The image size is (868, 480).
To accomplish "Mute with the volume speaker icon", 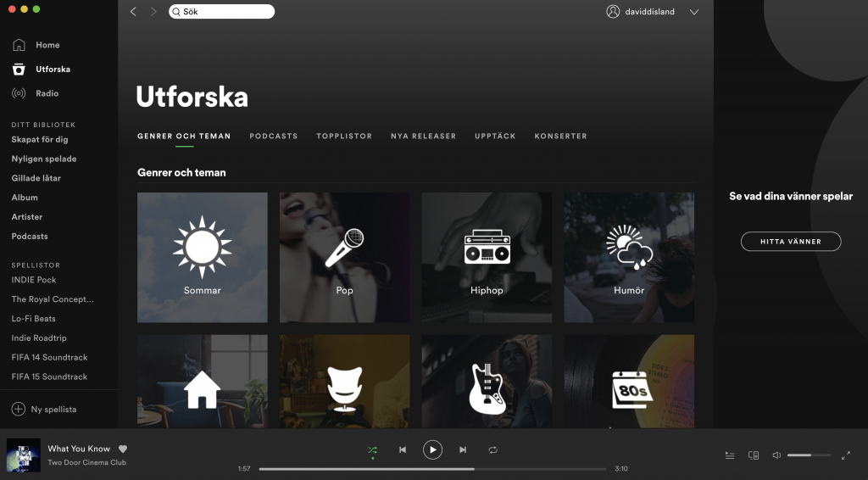I will (x=776, y=455).
